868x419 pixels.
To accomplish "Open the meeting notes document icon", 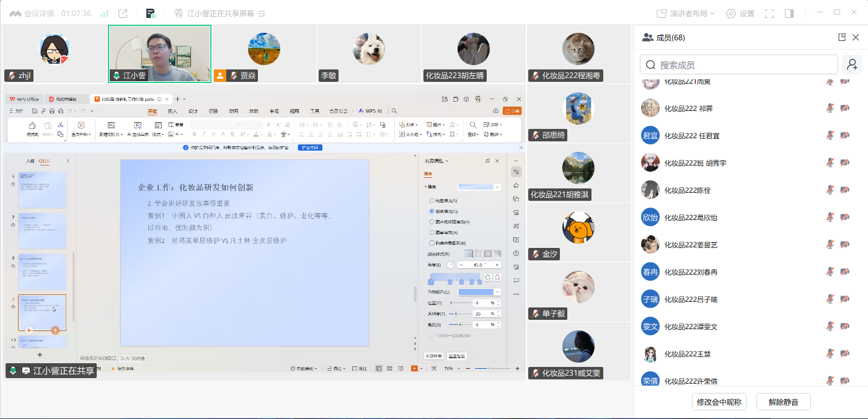I will (x=151, y=13).
